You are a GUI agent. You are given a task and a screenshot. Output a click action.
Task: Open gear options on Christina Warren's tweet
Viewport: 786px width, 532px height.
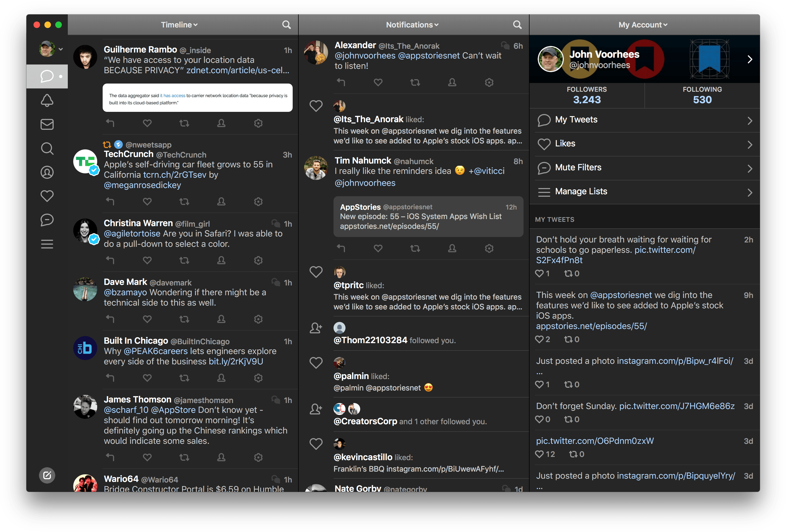point(258,260)
